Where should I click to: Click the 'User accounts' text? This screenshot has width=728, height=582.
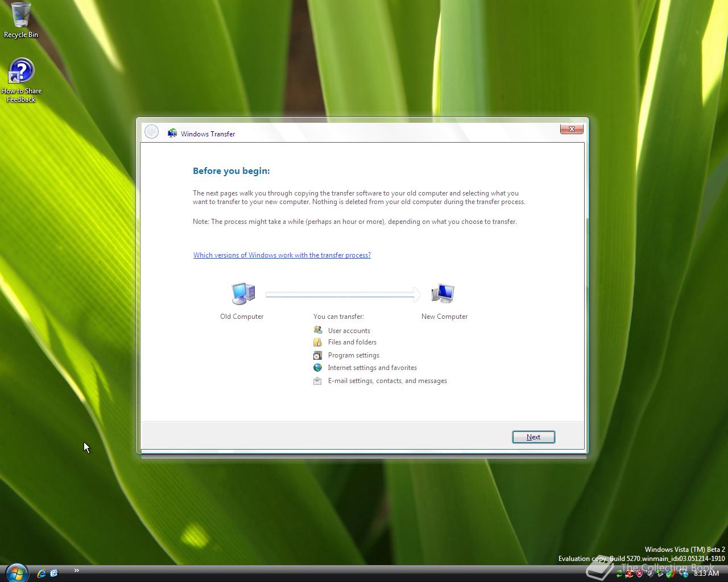tap(349, 331)
